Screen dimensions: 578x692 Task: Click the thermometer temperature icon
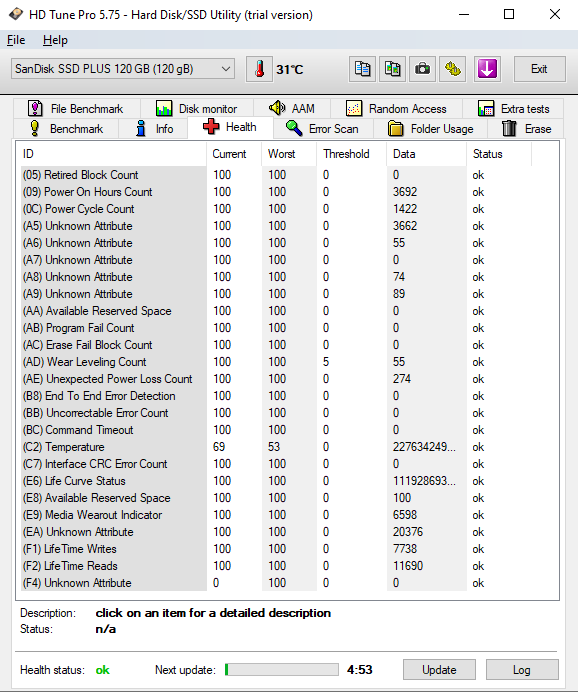[x=259, y=69]
